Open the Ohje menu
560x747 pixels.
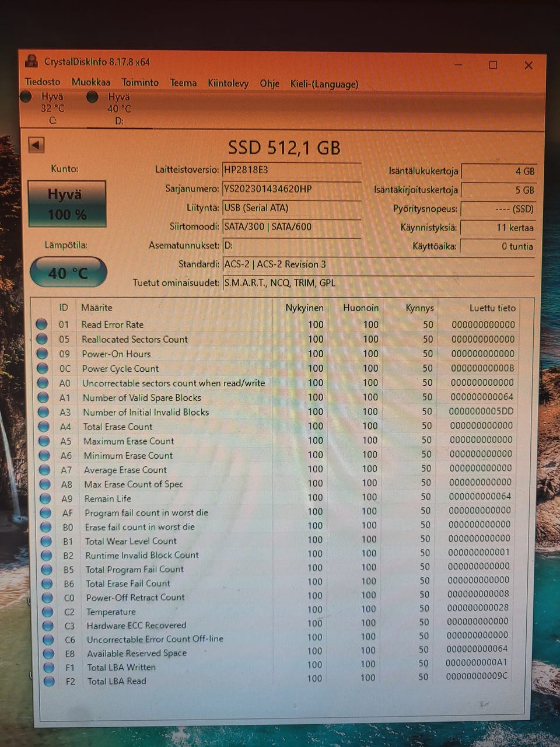tap(269, 84)
